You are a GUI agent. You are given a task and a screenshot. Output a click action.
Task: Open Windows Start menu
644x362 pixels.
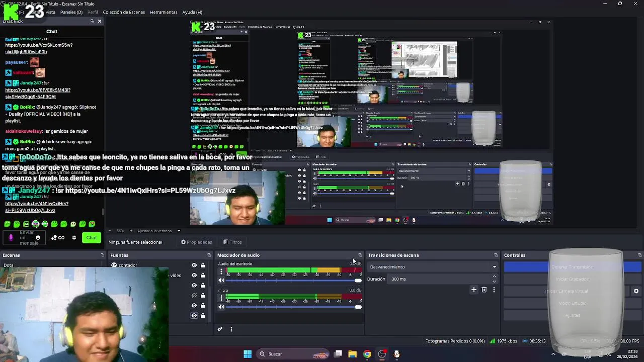click(x=248, y=354)
